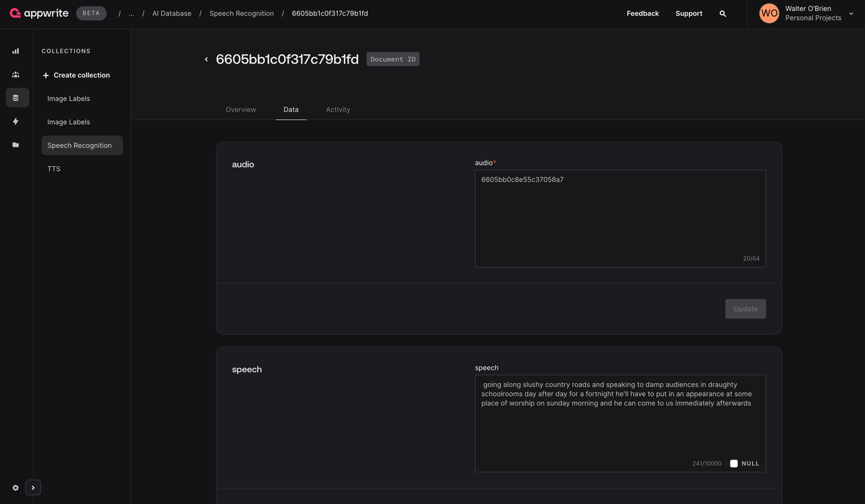Image resolution: width=865 pixels, height=504 pixels.
Task: Click the BETA badge
Action: [x=91, y=14]
